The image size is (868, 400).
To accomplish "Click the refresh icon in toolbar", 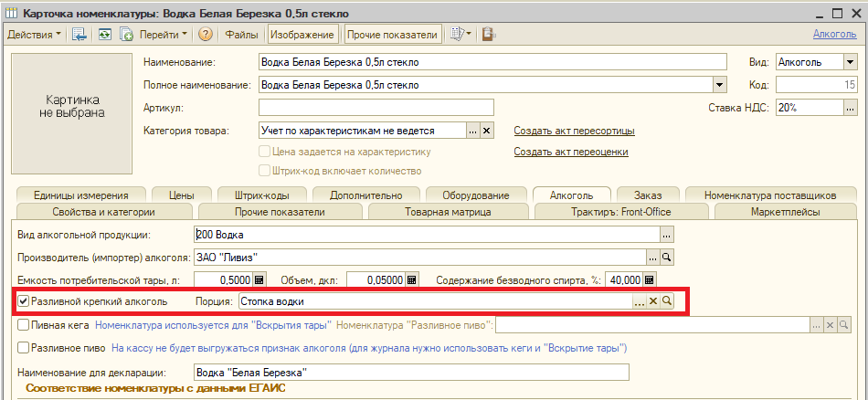I will pos(105,35).
